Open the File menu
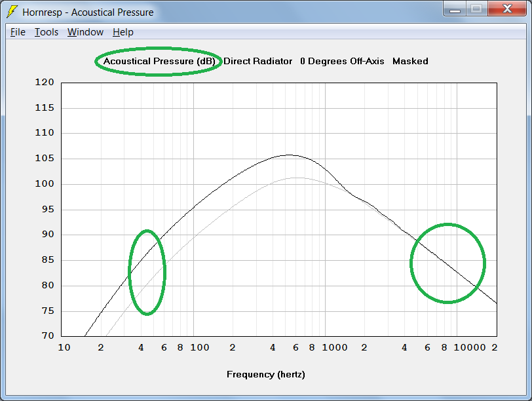Viewport: 532px width, 401px height. (x=18, y=32)
